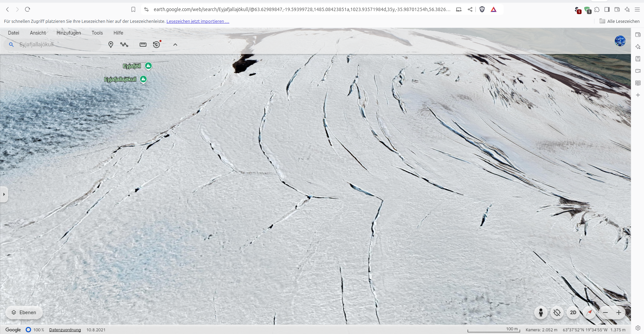
Task: Click the 100 % loading indicator
Action: 35,330
